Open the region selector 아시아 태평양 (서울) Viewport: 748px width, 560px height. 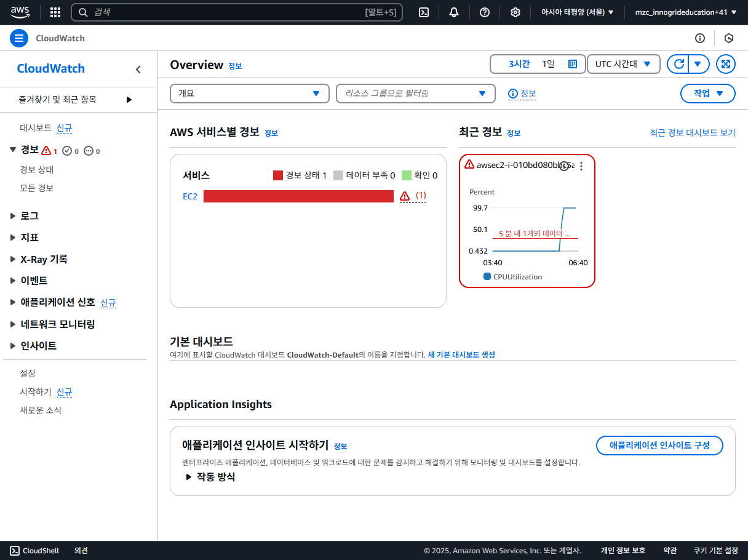coord(577,12)
